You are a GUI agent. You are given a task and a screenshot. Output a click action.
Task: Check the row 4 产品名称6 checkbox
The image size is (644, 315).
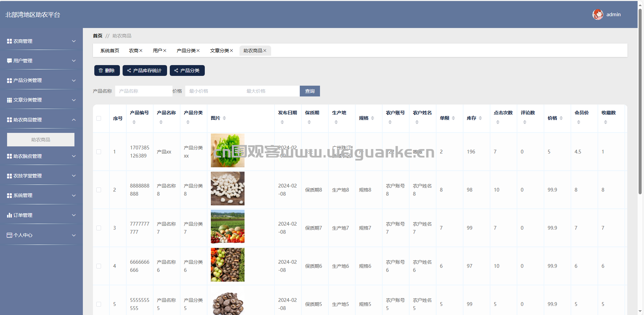[x=99, y=266]
